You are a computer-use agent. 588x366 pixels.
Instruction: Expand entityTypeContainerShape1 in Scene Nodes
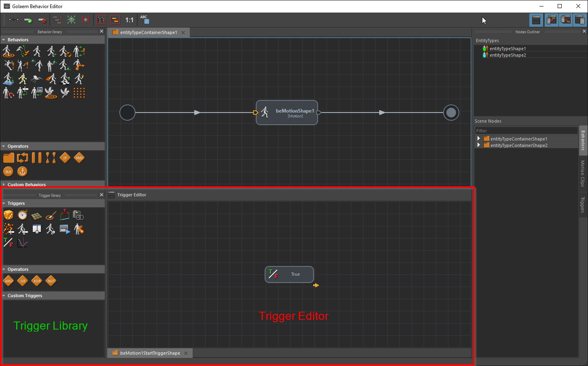[479, 138]
